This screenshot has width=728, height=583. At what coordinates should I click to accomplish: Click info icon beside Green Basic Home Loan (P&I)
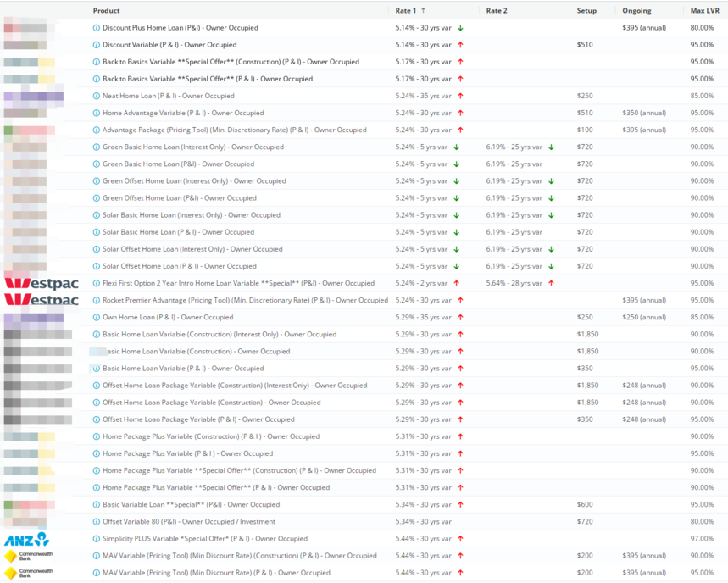point(96,164)
